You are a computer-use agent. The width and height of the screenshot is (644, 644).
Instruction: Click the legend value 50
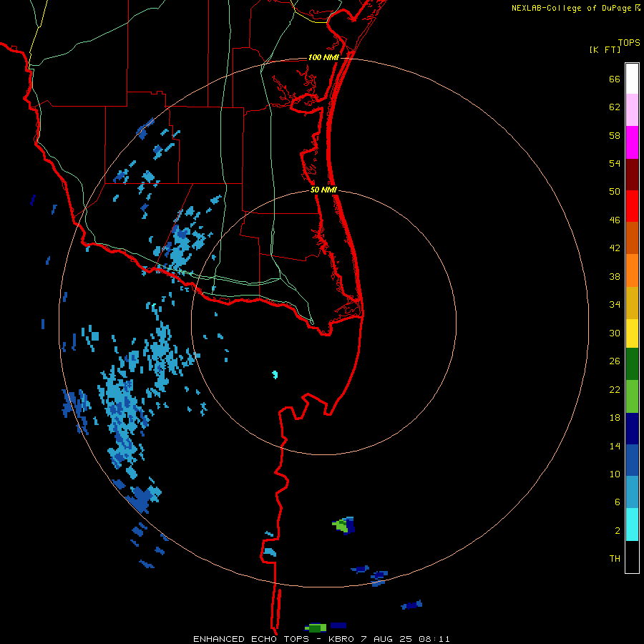[x=615, y=192]
